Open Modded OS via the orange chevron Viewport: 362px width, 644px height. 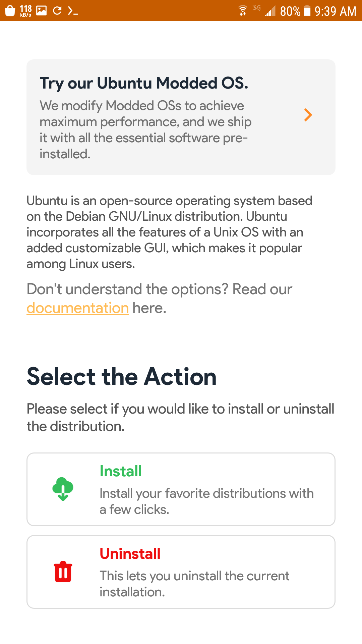click(x=308, y=115)
